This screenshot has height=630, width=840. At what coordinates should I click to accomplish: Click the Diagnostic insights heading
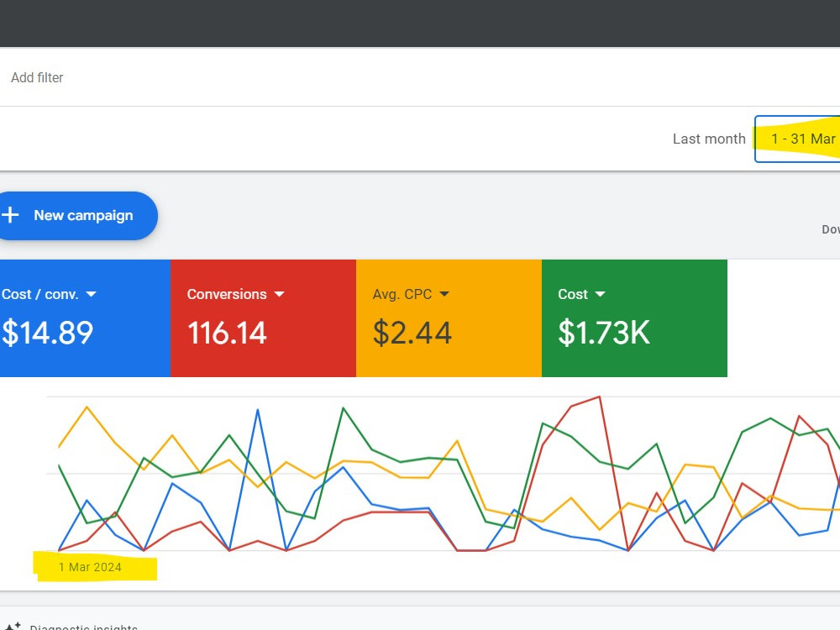click(83, 627)
